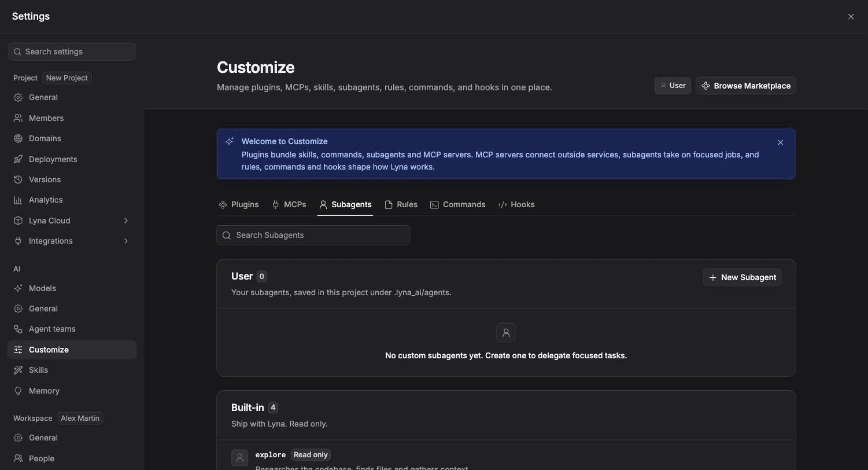
Task: Select the Hooks tab
Action: 516,204
